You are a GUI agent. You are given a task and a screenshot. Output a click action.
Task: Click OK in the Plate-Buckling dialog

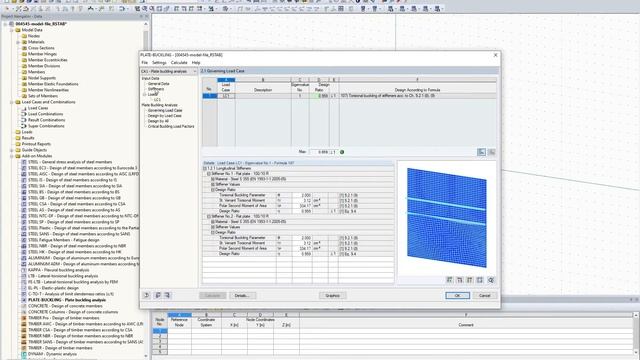coord(458,296)
